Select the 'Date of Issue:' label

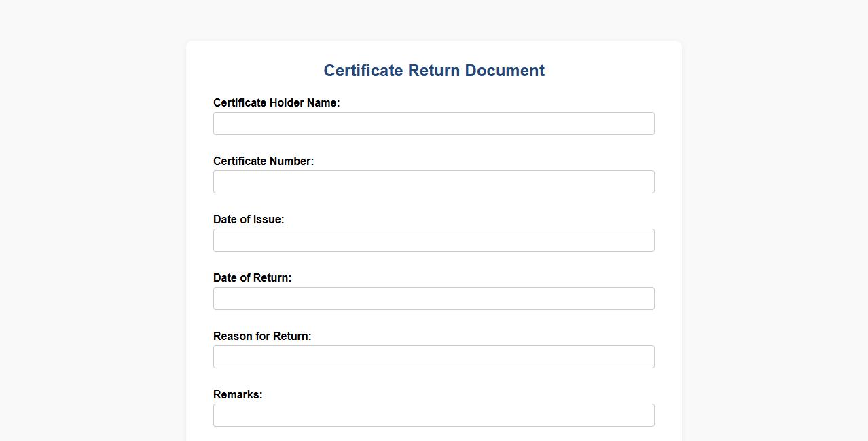point(249,219)
